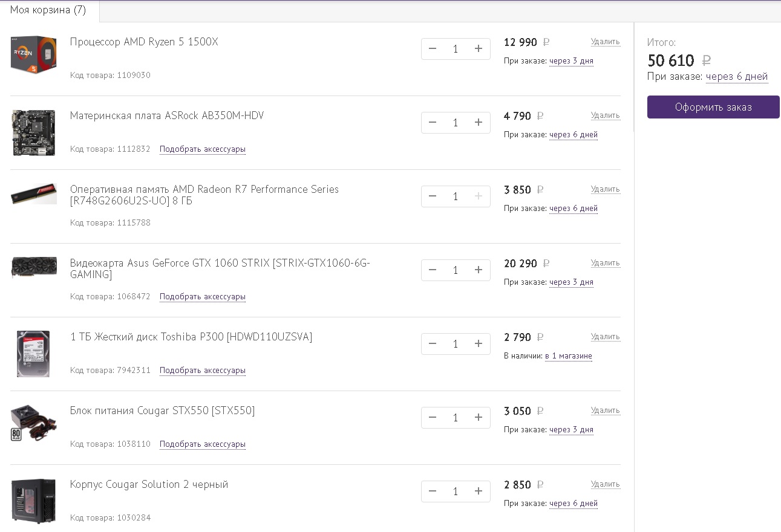This screenshot has height=532, width=781.
Task: Decrease AMD Radeon R7 memory quantity
Action: [433, 196]
